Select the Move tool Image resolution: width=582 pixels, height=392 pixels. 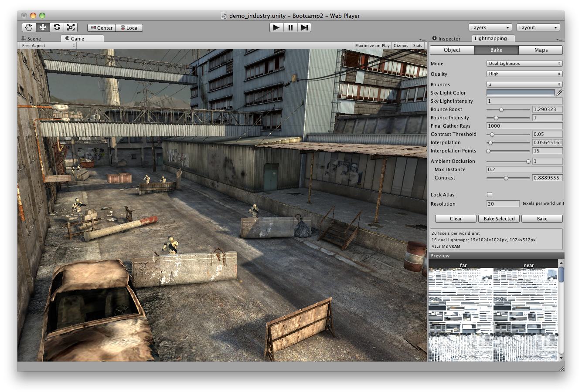coord(42,27)
